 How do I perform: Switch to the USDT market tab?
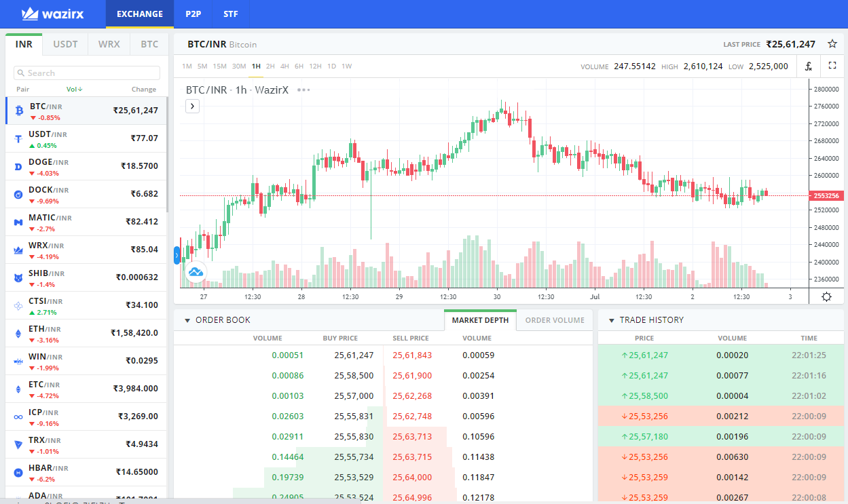[66, 44]
